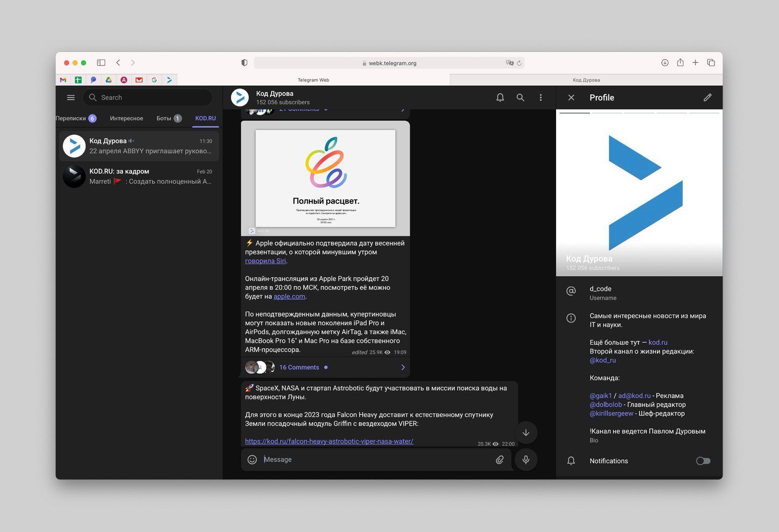
Task: Open the Код Дурова chat in list
Action: click(x=139, y=146)
